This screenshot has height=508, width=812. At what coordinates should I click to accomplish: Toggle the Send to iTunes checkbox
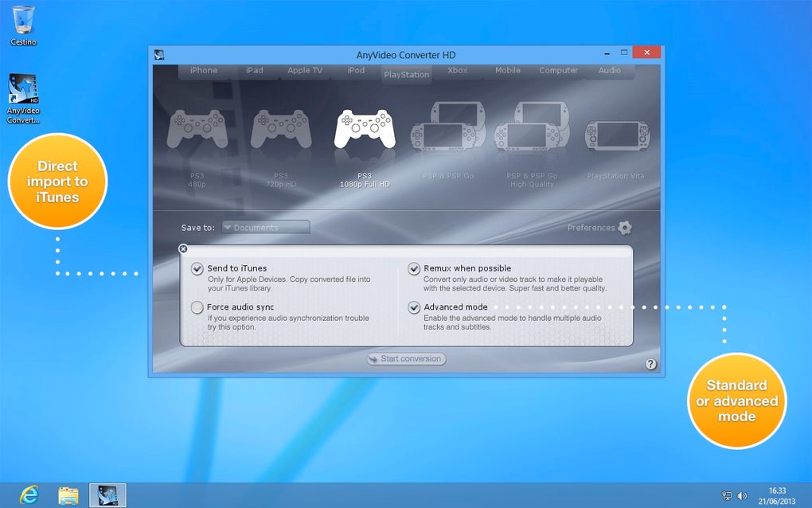(197, 269)
